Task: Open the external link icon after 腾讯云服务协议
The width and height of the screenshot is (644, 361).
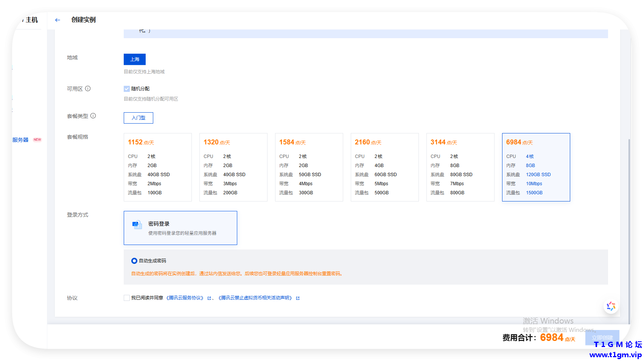Action: pyautogui.click(x=209, y=298)
